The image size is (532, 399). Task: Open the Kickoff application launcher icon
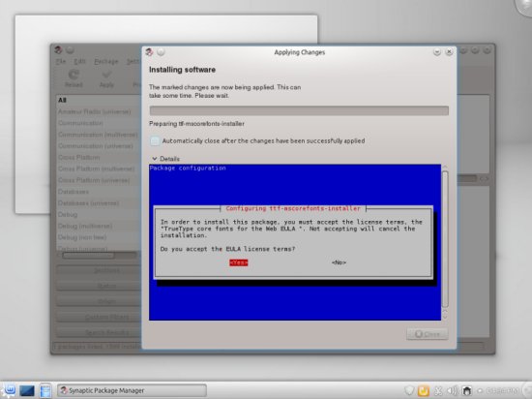(x=9, y=390)
